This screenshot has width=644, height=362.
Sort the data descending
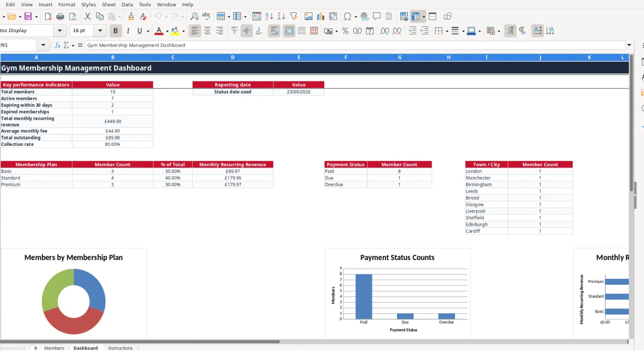click(x=281, y=17)
